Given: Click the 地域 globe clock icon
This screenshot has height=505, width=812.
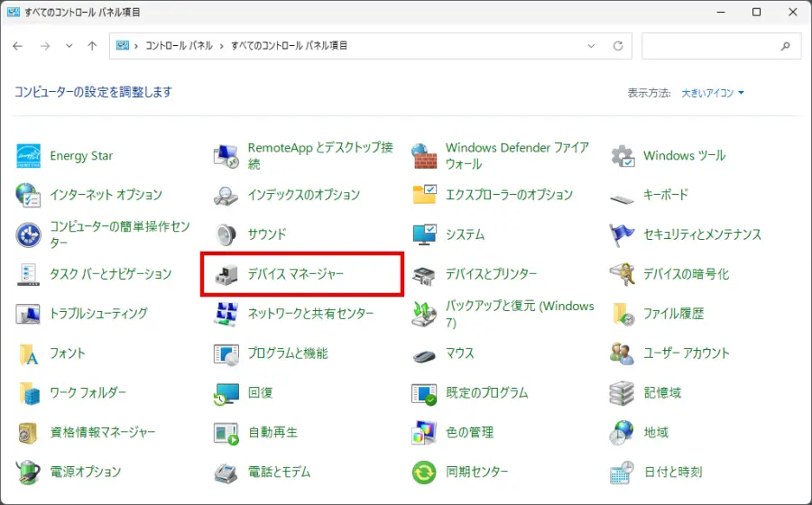Looking at the screenshot, I should pos(622,432).
